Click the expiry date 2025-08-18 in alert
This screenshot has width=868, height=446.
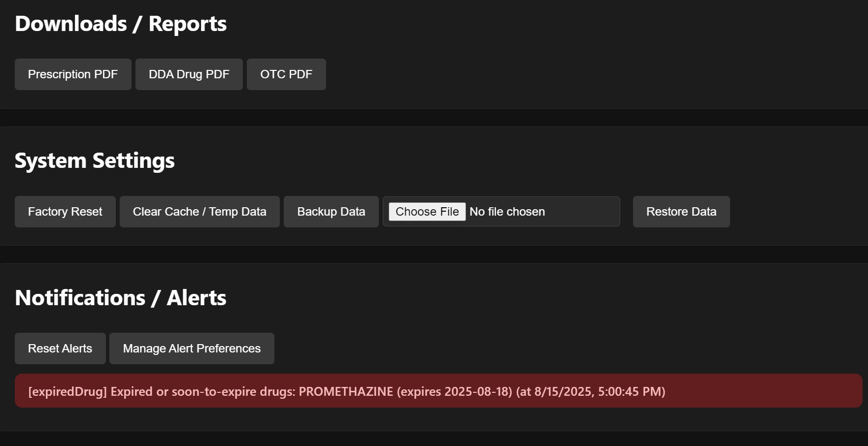click(478, 391)
